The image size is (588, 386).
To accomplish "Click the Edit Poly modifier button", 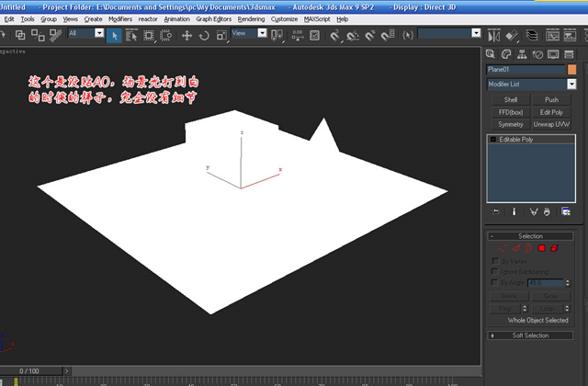I will click(x=551, y=112).
